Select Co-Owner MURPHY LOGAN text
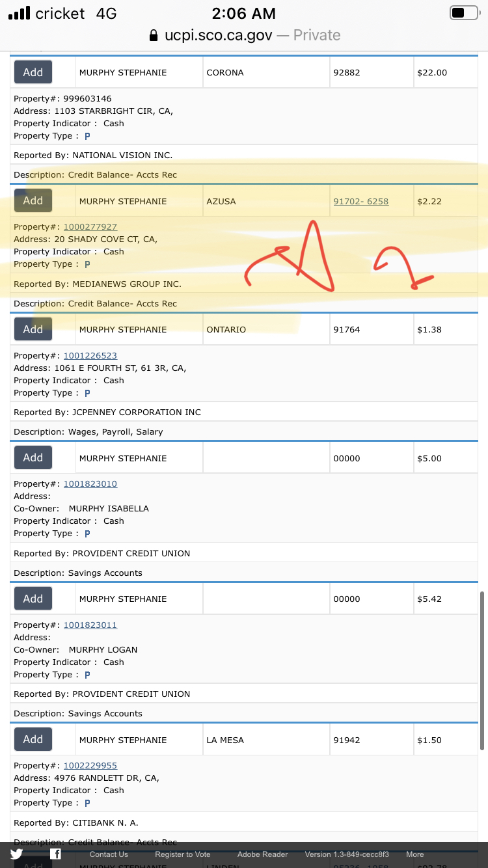This screenshot has width=488, height=868. click(x=75, y=650)
